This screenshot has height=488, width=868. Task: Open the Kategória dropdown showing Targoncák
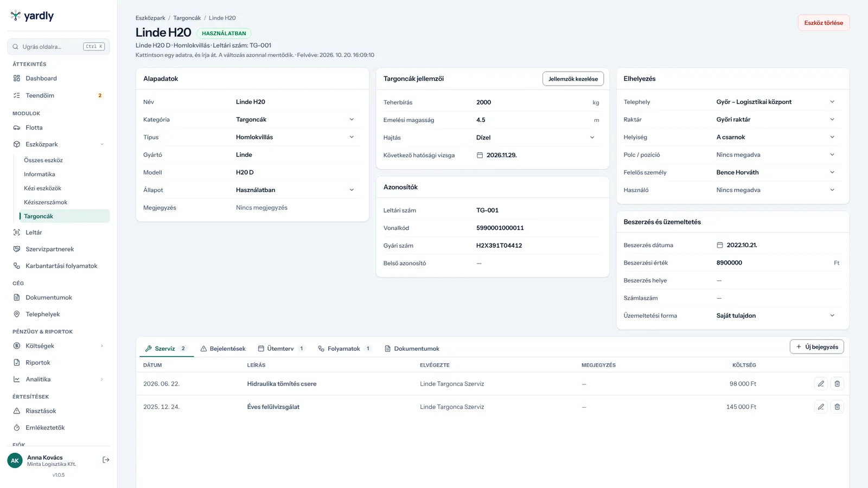click(x=296, y=119)
